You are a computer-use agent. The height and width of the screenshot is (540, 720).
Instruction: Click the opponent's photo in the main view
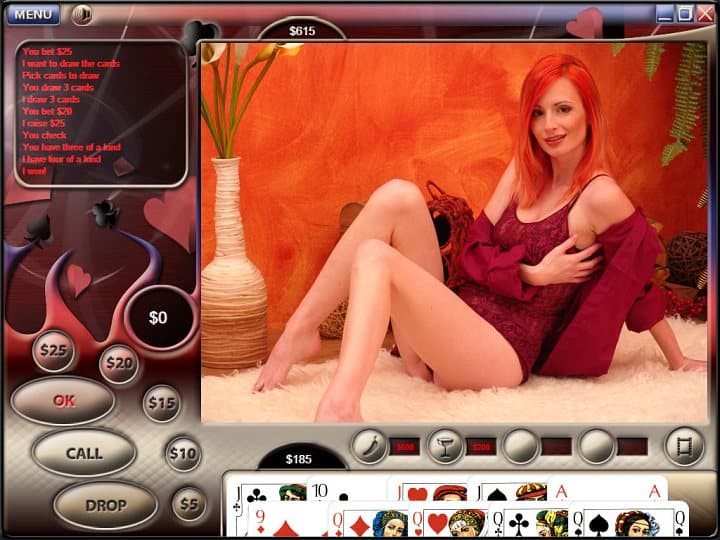click(454, 232)
